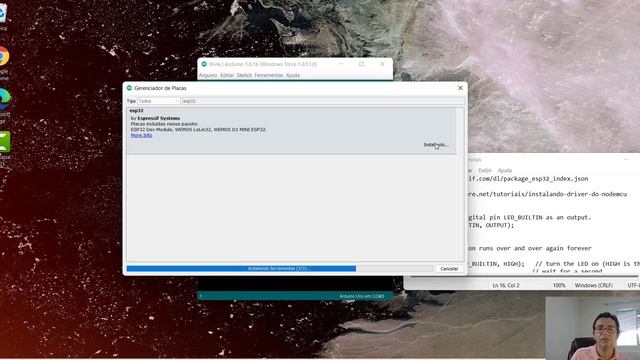This screenshot has width=640, height=360.
Task: Select the esp32 package title
Action: [x=136, y=111]
